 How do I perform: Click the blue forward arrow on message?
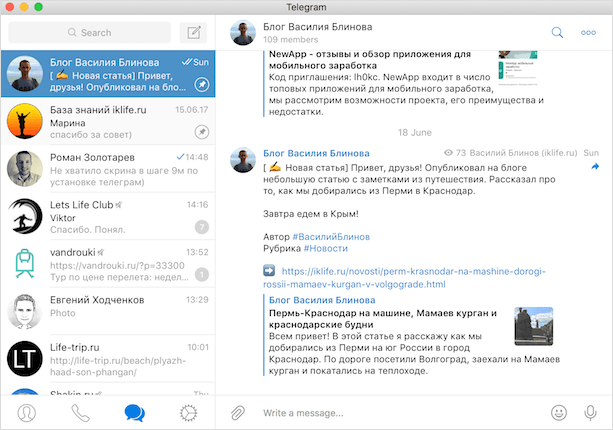click(595, 167)
